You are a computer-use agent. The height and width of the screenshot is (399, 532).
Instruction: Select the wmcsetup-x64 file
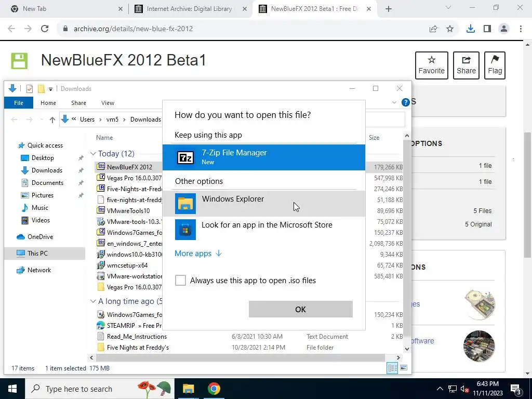(x=127, y=265)
